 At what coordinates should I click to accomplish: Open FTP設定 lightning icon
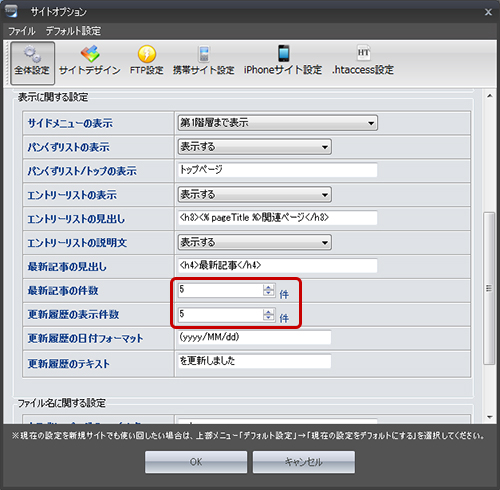(147, 54)
